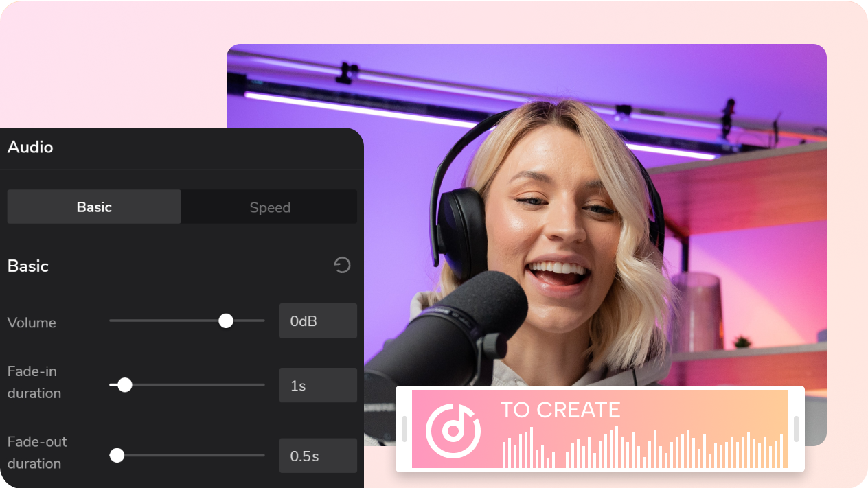Image resolution: width=868 pixels, height=488 pixels.
Task: Click the Volume slider knob
Action: coord(226,321)
